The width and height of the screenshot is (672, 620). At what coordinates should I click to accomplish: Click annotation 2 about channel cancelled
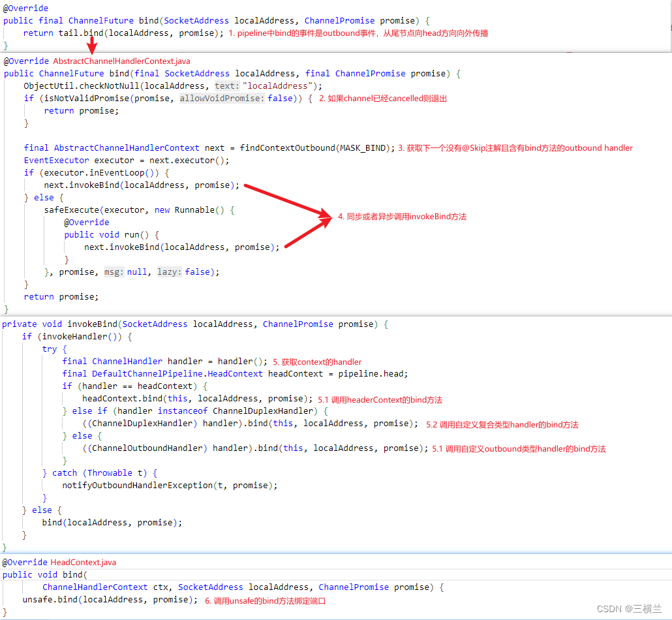click(x=383, y=99)
